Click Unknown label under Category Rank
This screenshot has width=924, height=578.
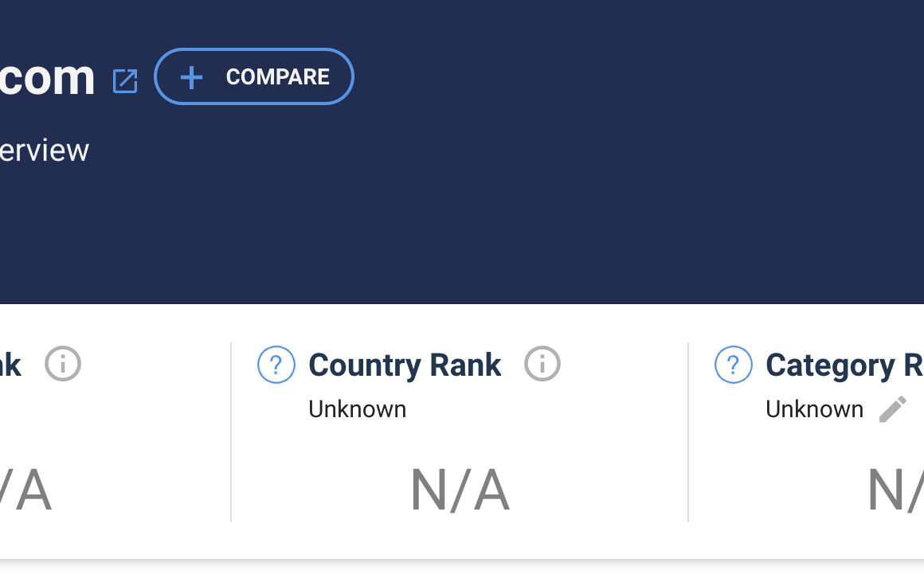(x=814, y=409)
